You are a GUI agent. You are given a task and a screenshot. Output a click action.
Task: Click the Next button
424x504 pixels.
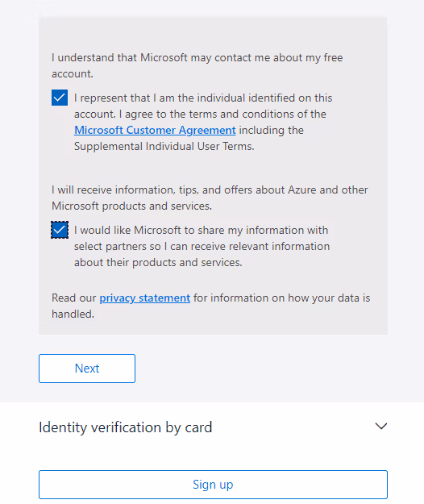click(87, 369)
